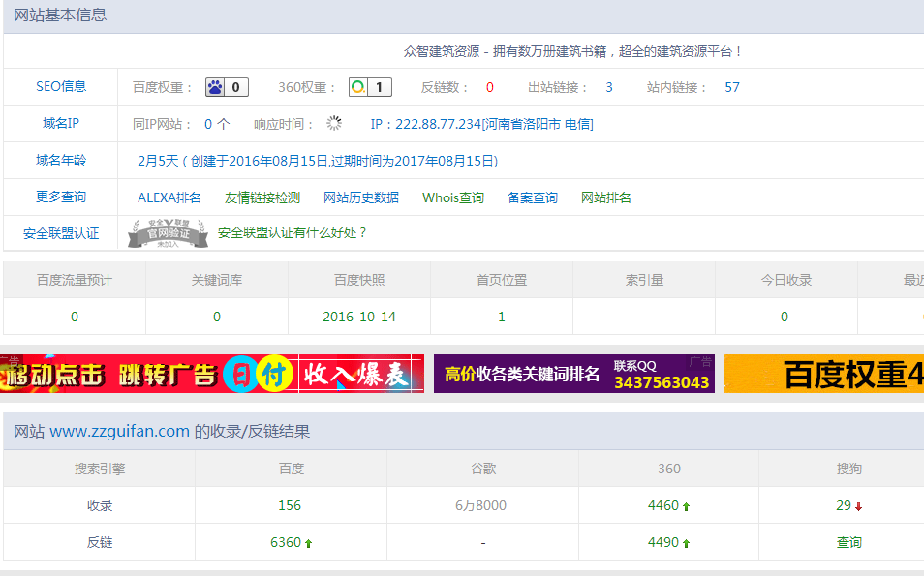Click the 域名IP row label
The width and height of the screenshot is (924, 576).
[x=61, y=123]
